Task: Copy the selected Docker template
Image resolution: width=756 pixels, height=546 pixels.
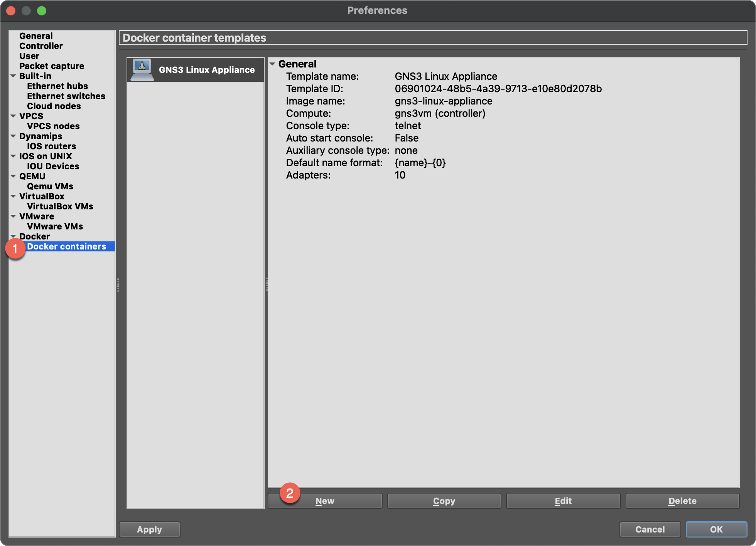Action: pos(444,501)
